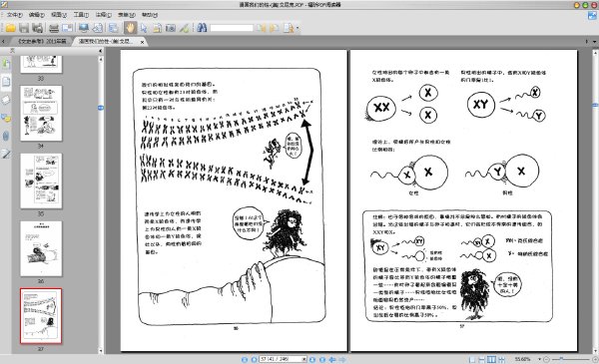Go to the next page button
Image resolution: width=599 pixels, height=364 pixels.
312,359
